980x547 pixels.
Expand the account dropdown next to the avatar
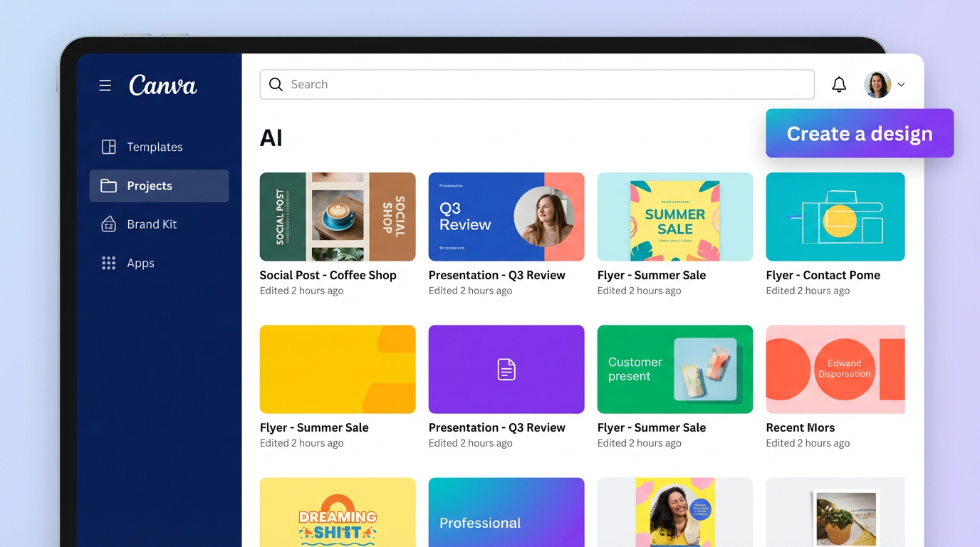(x=901, y=84)
